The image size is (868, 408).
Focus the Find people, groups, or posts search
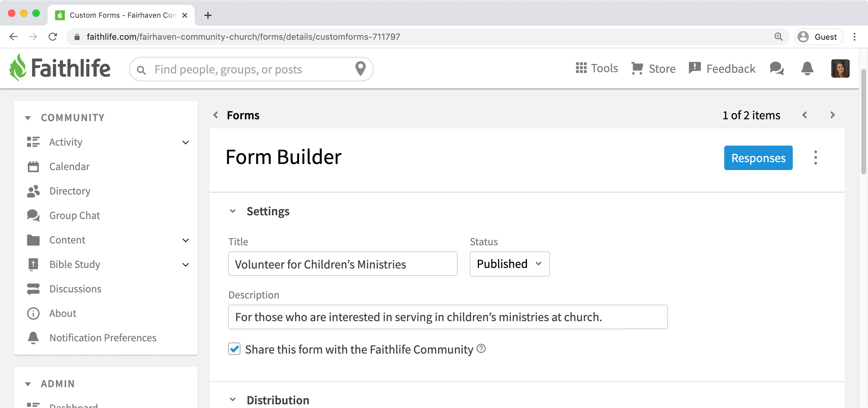251,69
